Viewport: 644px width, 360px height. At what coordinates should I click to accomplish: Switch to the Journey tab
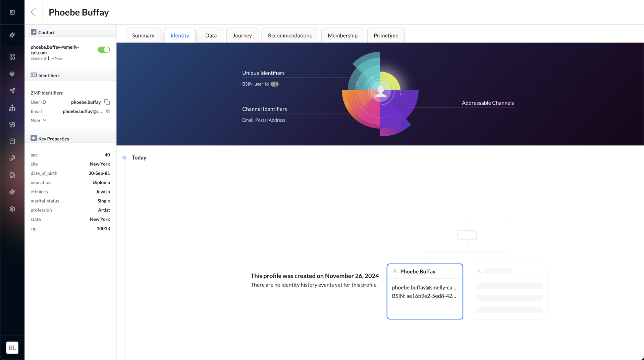[242, 35]
